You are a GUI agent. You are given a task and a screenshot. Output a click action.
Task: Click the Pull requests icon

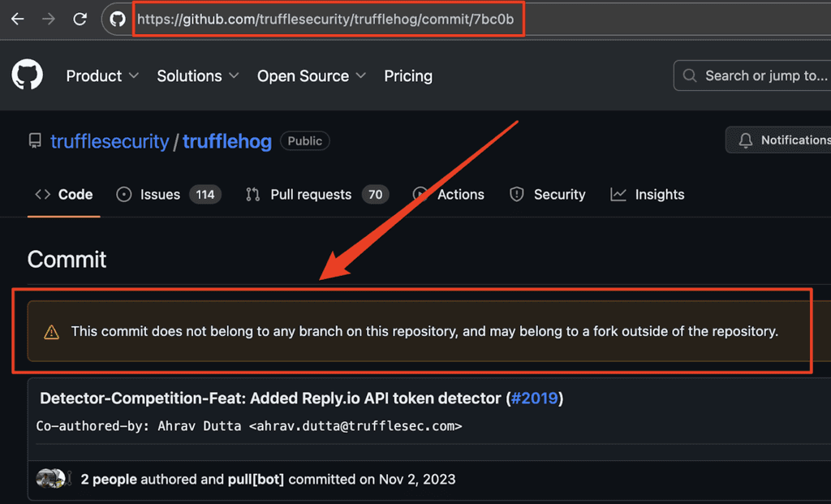tap(254, 194)
